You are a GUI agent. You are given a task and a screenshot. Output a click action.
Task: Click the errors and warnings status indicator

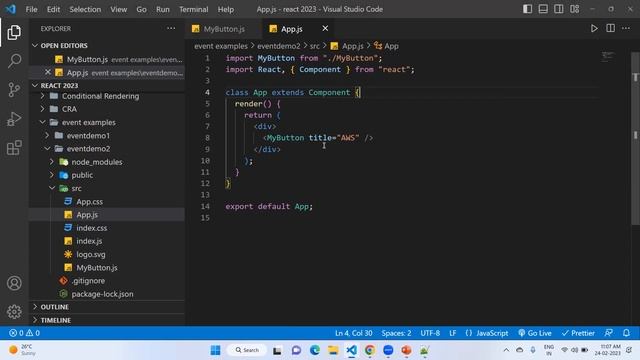pos(24,333)
